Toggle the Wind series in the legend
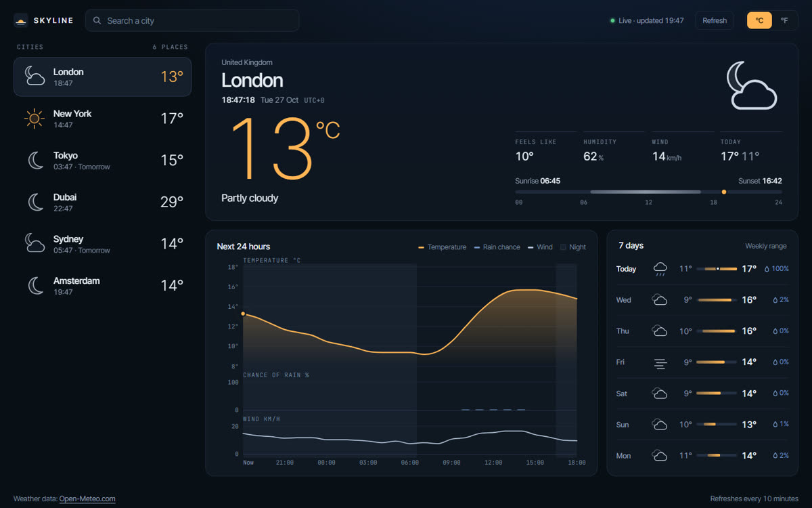Viewport: 812px width, 508px height. 540,247
